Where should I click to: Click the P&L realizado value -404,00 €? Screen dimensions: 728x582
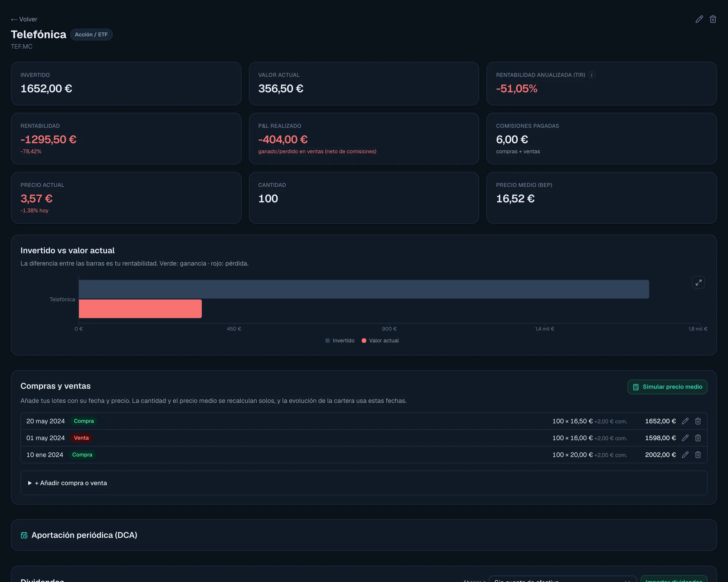point(283,139)
